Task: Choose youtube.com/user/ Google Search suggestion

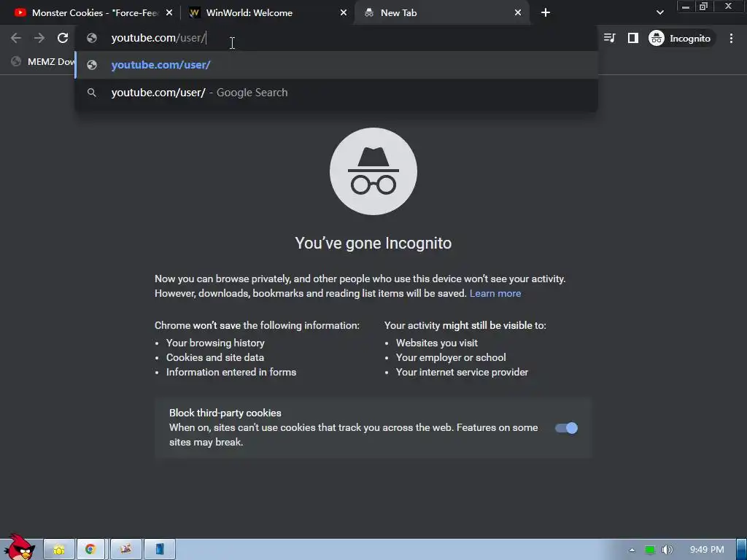Action: (336, 93)
